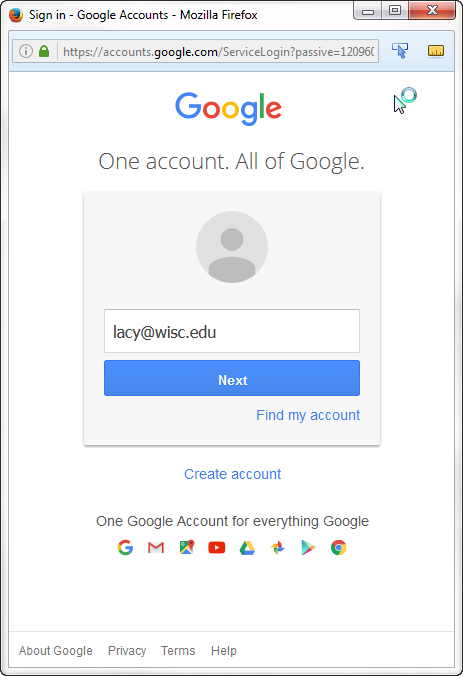Click the Next button
Viewport: 463px width, 676px height.
pos(232,378)
